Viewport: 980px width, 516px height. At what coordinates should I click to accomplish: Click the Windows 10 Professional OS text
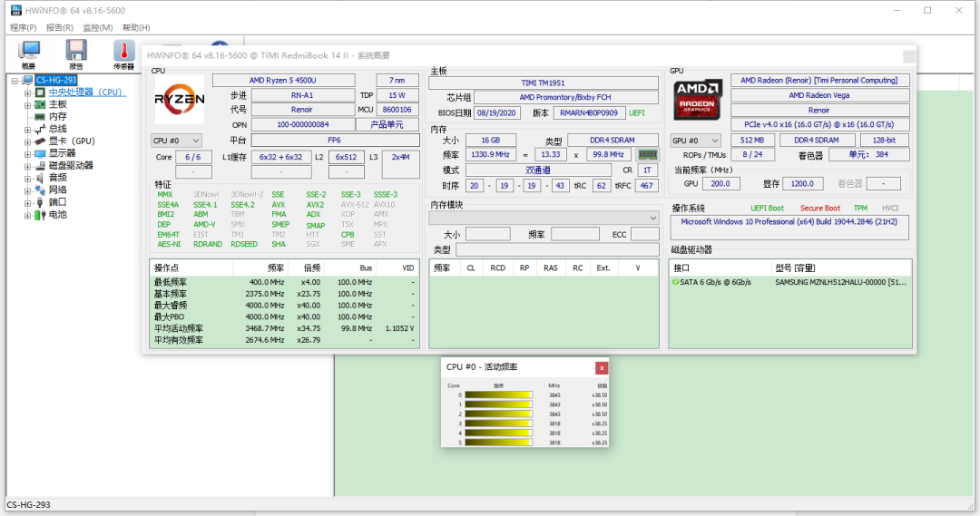pos(789,222)
